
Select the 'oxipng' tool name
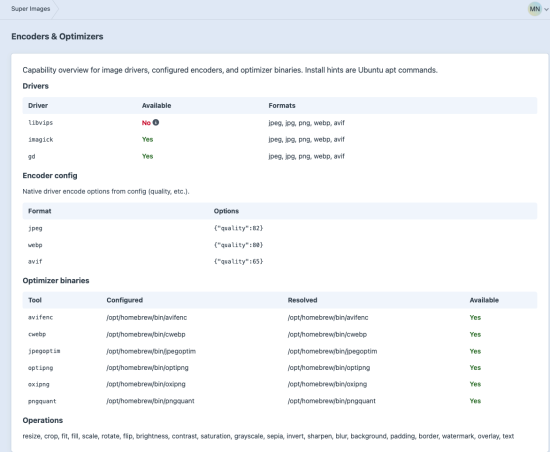click(39, 384)
